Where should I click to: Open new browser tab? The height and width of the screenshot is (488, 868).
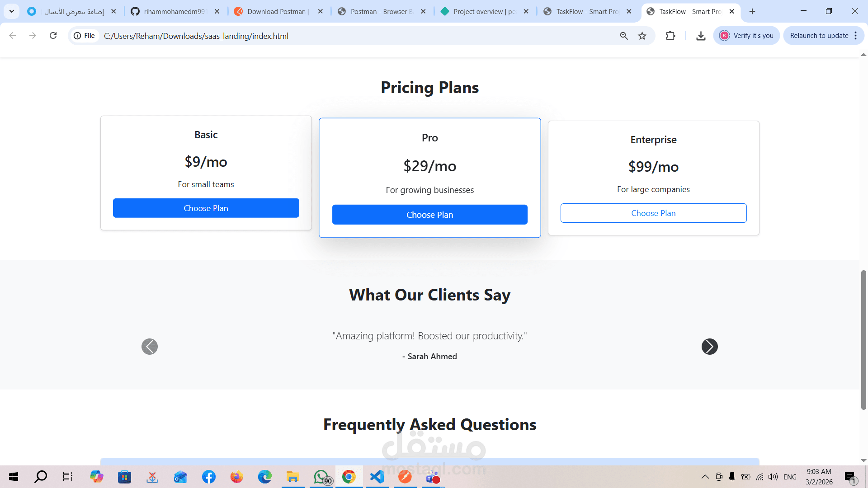click(752, 11)
